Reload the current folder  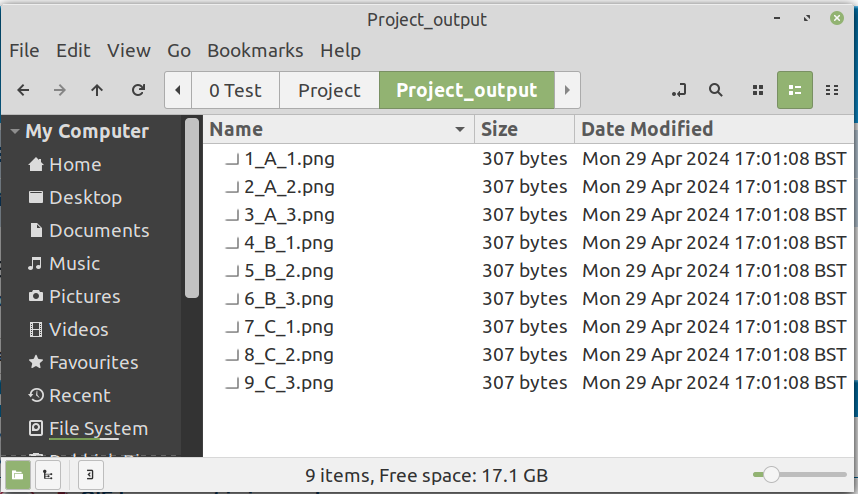pyautogui.click(x=139, y=90)
